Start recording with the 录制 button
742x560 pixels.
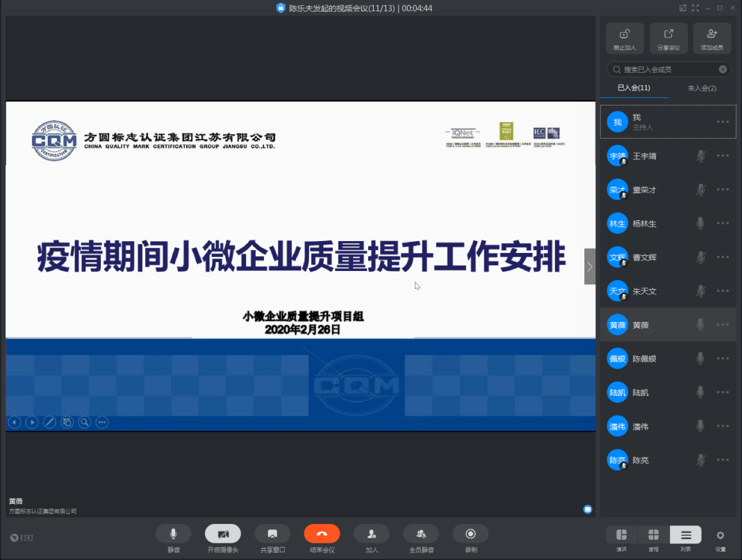[x=470, y=534]
